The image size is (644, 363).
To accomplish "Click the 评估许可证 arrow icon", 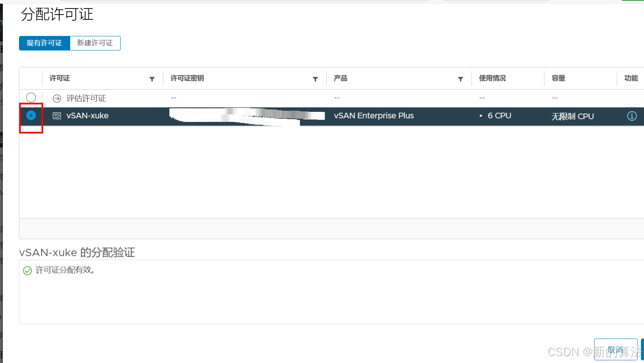I will (x=57, y=99).
